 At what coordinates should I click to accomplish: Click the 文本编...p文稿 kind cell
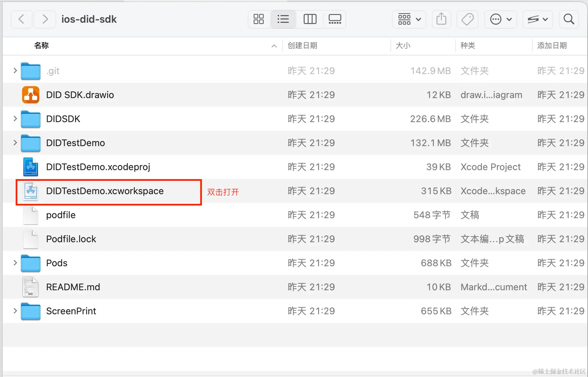coord(492,239)
